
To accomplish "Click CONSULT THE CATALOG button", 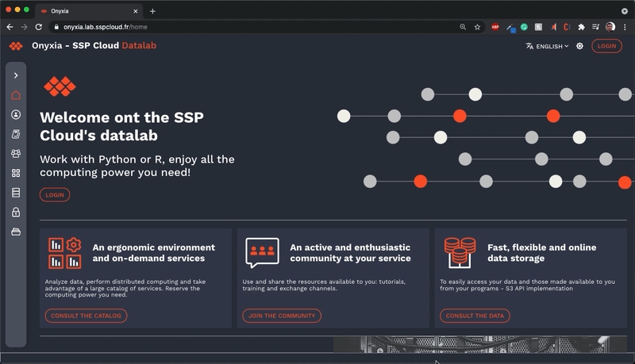I will (86, 316).
